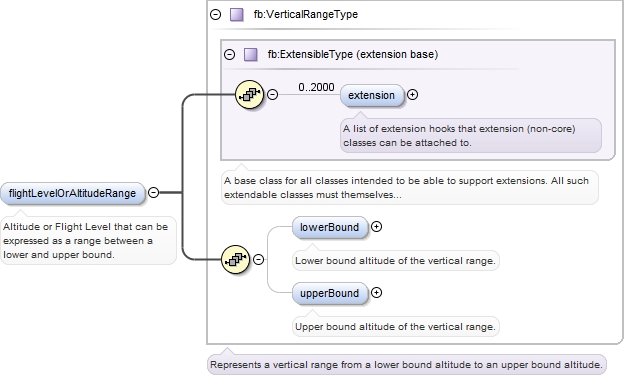Expand the lowerBound element
625x378 pixels.
tap(376, 226)
